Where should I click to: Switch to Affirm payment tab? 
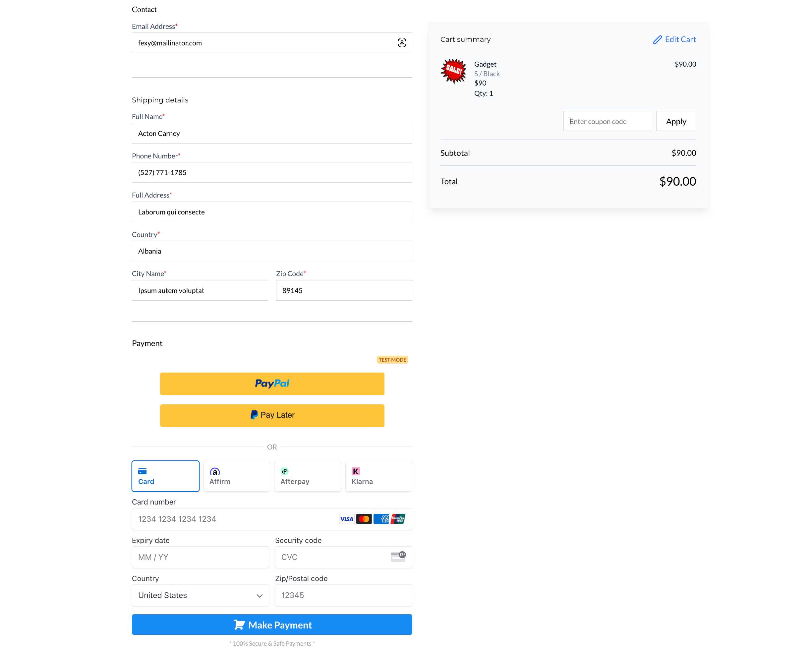coord(236,476)
